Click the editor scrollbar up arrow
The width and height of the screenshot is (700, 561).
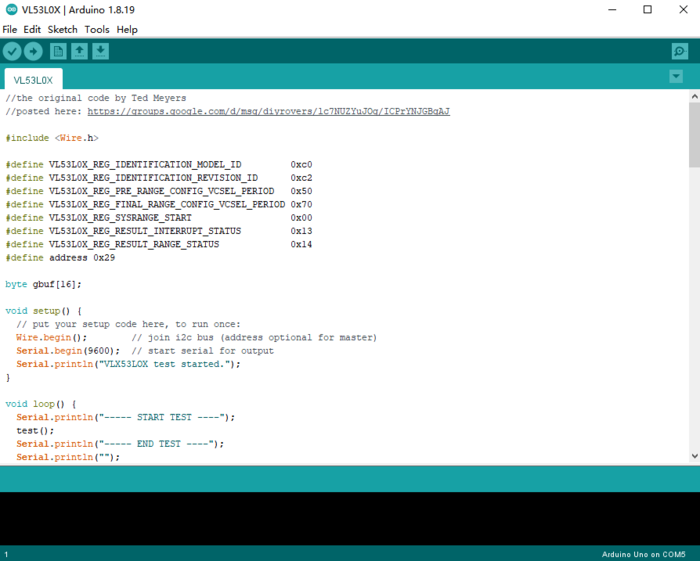coord(694,96)
